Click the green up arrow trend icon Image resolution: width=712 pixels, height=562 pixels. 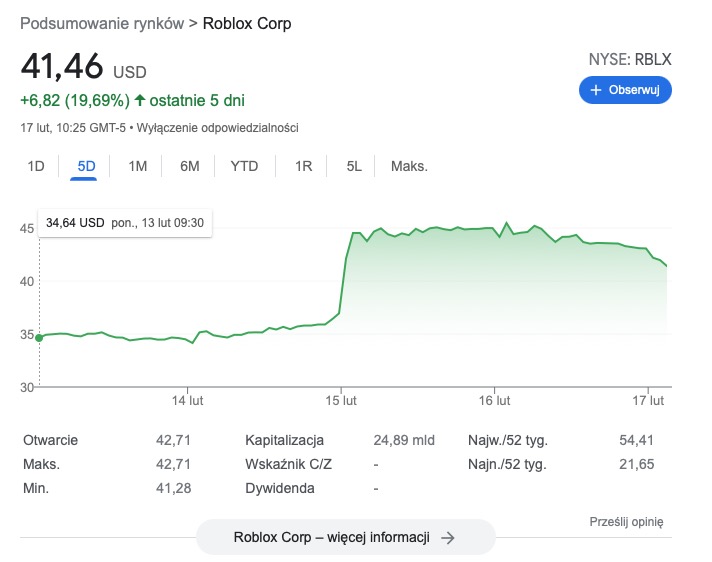140,100
